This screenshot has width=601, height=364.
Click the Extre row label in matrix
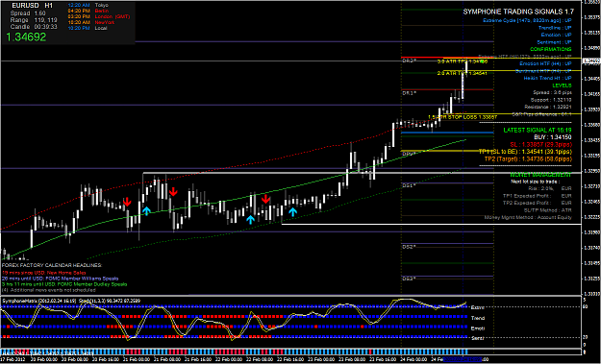(x=477, y=307)
